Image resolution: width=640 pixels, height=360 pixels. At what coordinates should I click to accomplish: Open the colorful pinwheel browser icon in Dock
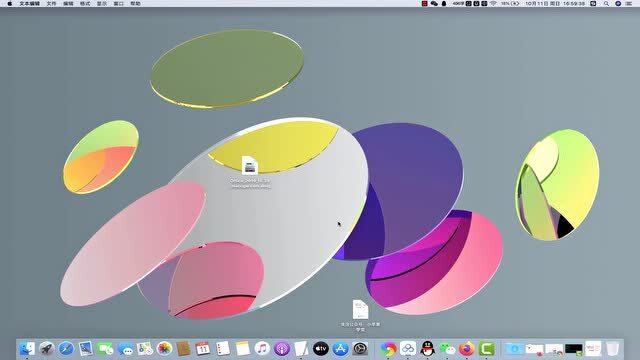389,349
